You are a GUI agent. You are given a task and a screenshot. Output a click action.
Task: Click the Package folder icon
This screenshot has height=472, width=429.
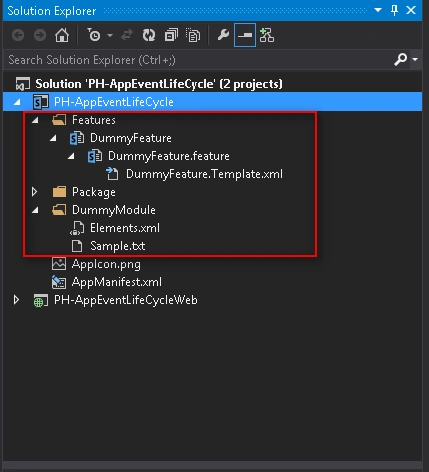(59, 192)
